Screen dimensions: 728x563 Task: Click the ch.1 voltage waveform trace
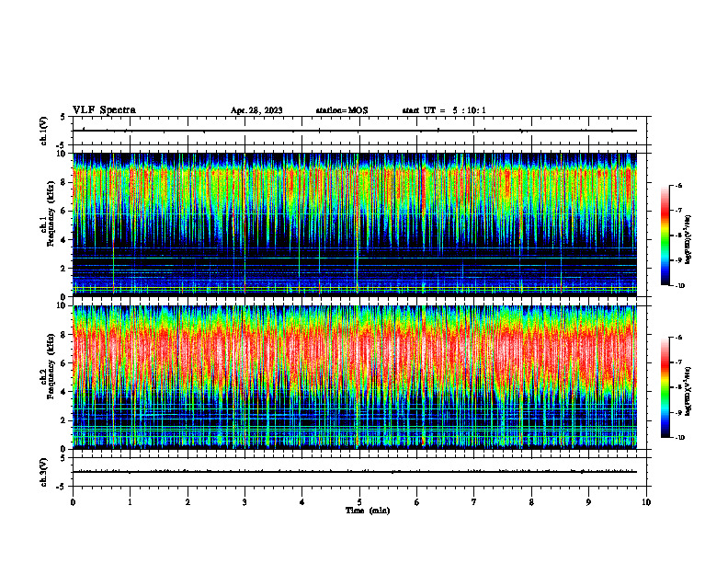[355, 131]
